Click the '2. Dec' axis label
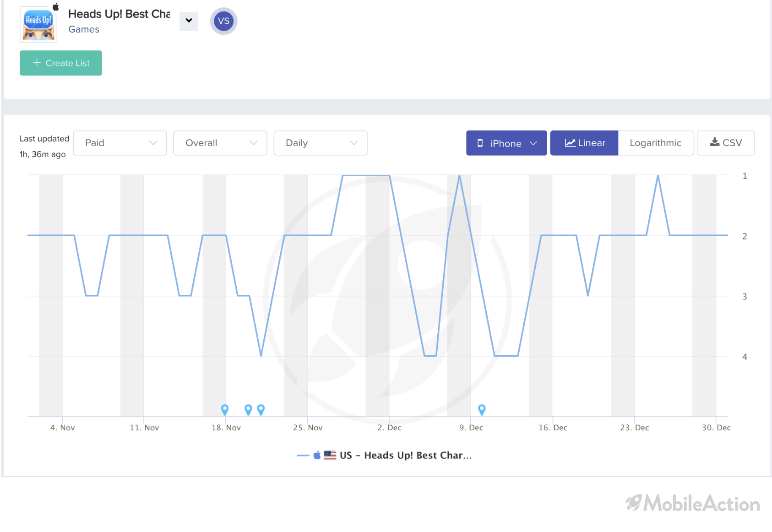Viewport: 772px width, 532px height. tap(389, 428)
